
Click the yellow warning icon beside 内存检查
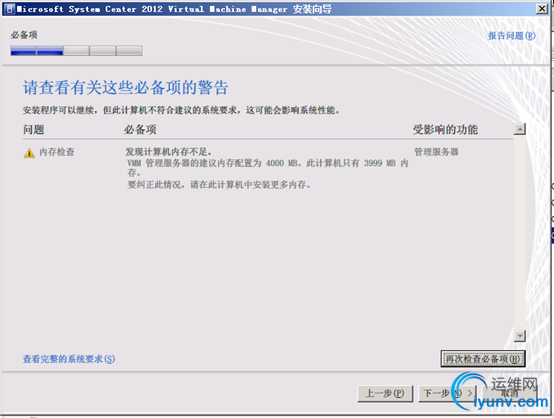29,153
